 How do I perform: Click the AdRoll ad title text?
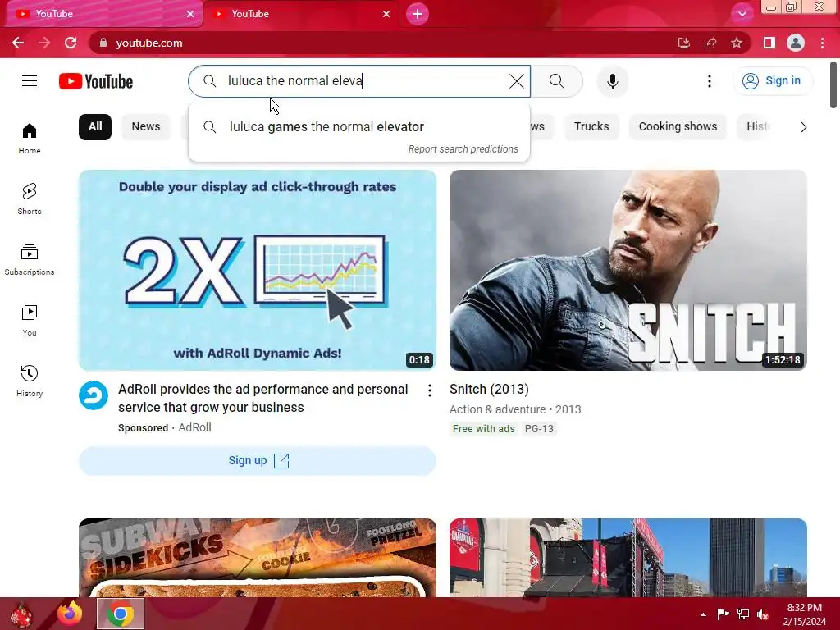263,398
